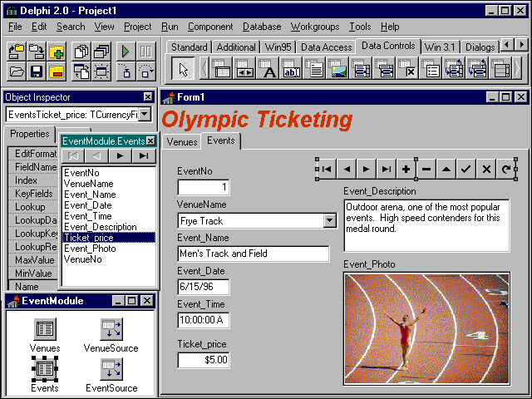Go to next record in Fields editor
The image size is (532, 399).
pos(121,155)
